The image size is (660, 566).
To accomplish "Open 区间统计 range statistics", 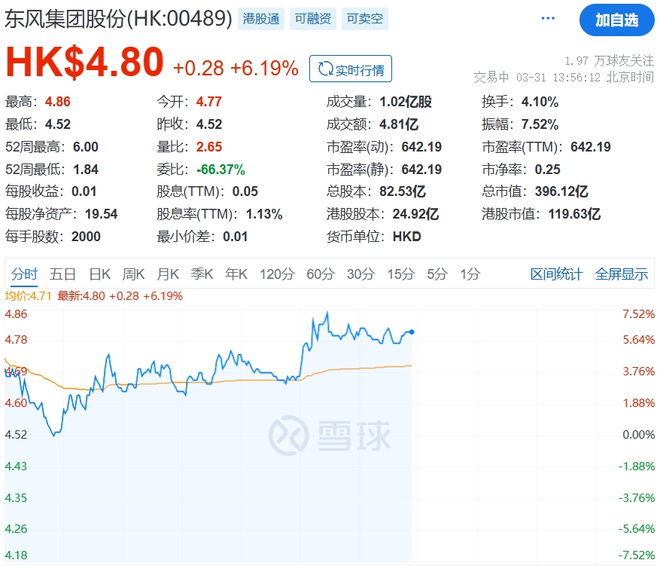I will [x=556, y=274].
